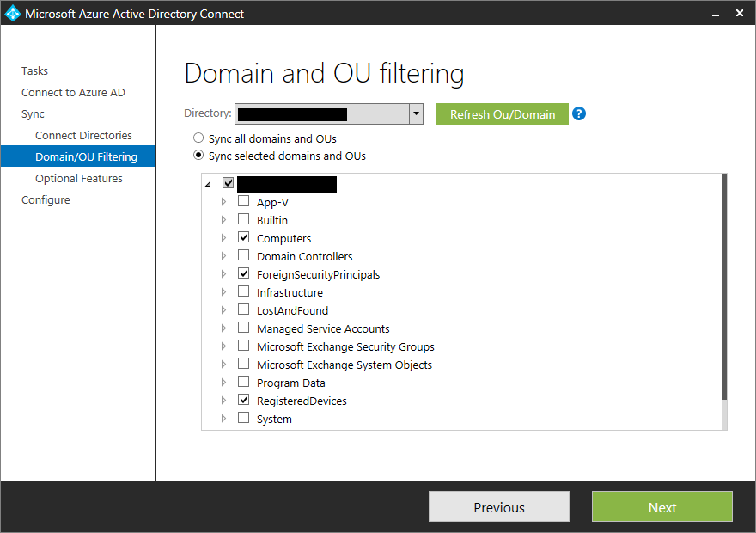The width and height of the screenshot is (756, 533).
Task: Click the Next button
Action: pyautogui.click(x=662, y=506)
